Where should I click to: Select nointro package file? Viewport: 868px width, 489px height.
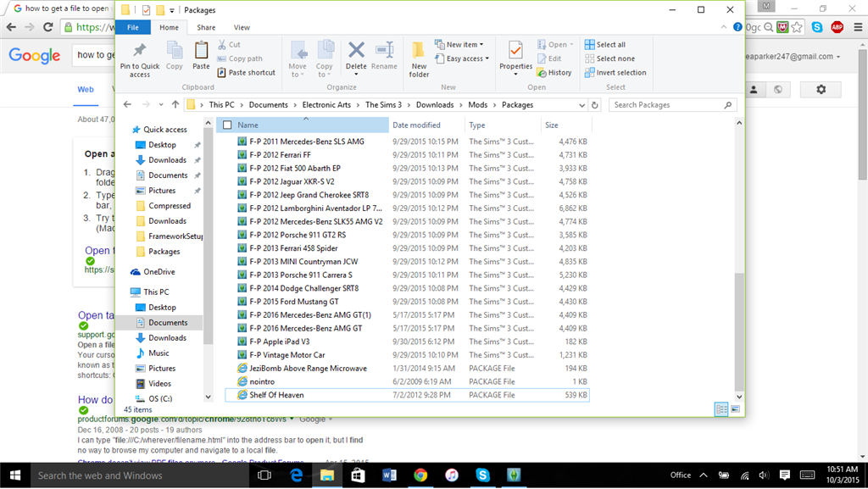(407, 381)
